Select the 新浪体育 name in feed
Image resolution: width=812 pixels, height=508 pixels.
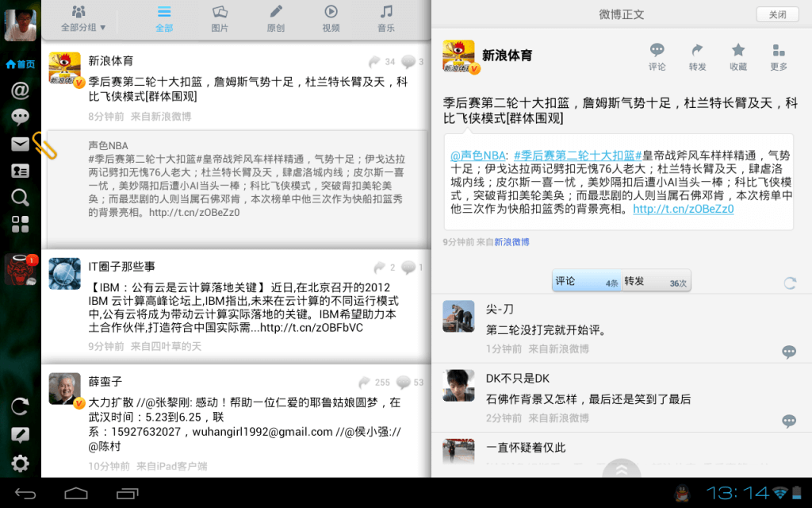[x=111, y=61]
